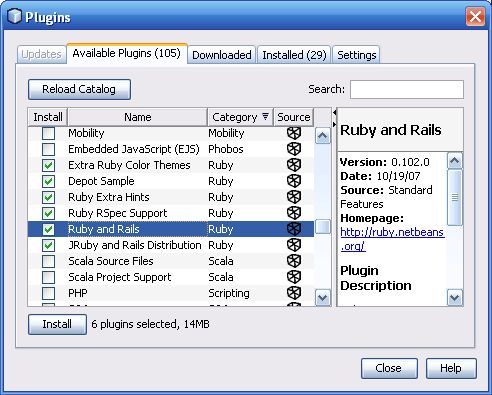Select the Extra Ruby Color Themes row name
Screen dimensions: 492x395
tap(129, 165)
